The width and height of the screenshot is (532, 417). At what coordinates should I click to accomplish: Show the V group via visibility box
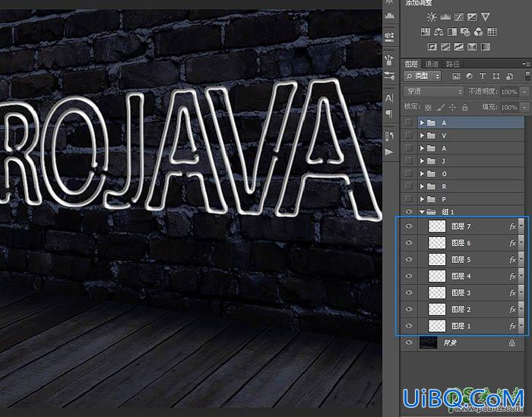click(x=409, y=135)
